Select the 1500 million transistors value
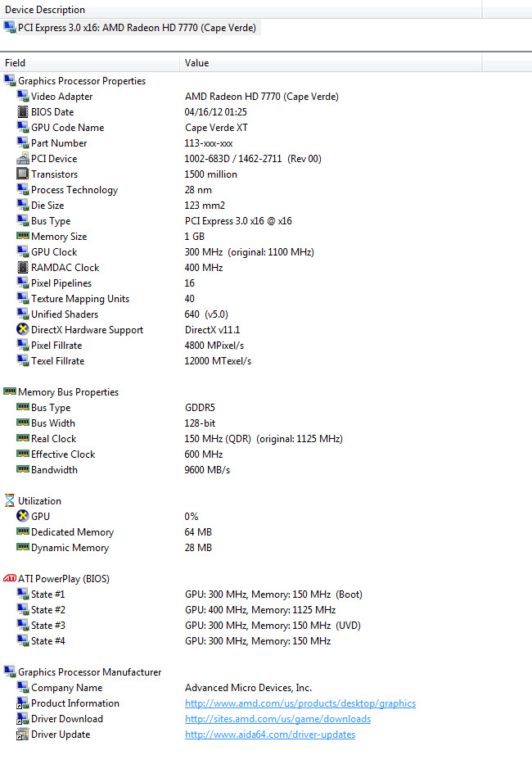Viewport: 532px width, 764px height. (x=211, y=174)
